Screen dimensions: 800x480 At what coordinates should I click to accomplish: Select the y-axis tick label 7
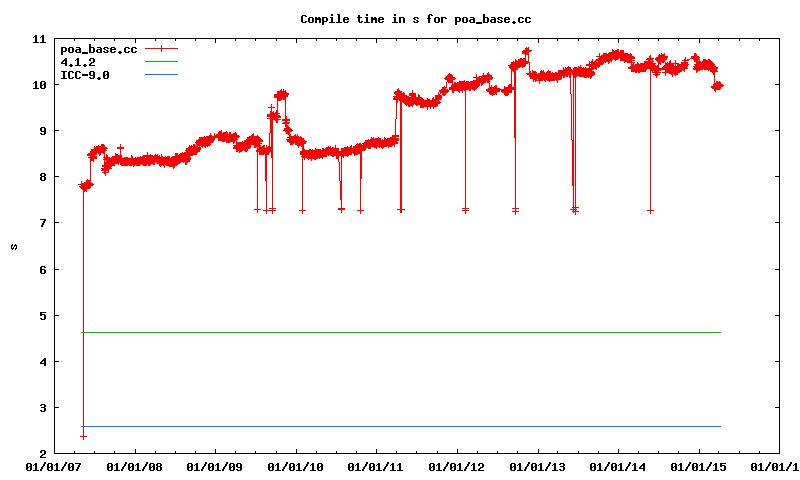point(42,223)
